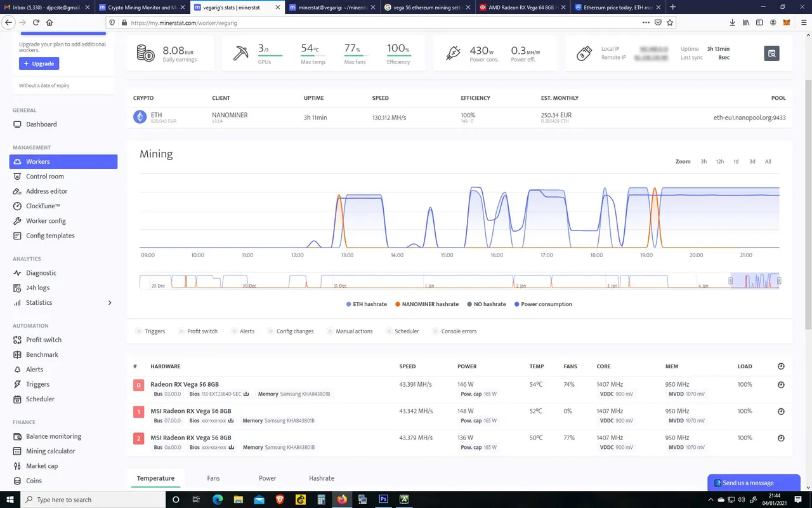Click the right handle of the chart navigator
Screen dimensions: 812x508
pos(779,281)
